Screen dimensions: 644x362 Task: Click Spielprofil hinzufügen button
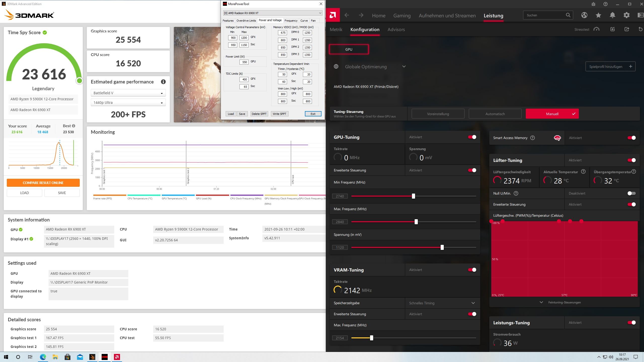(610, 67)
